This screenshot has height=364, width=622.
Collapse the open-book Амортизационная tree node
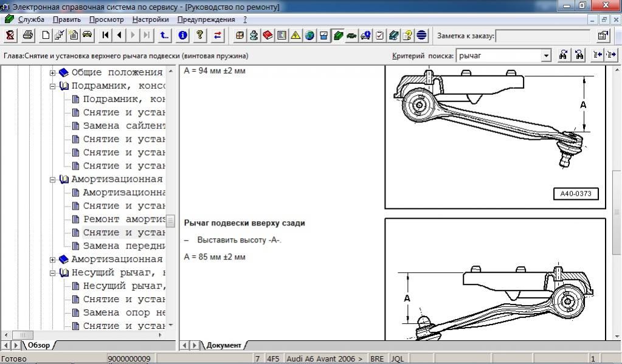(x=52, y=180)
